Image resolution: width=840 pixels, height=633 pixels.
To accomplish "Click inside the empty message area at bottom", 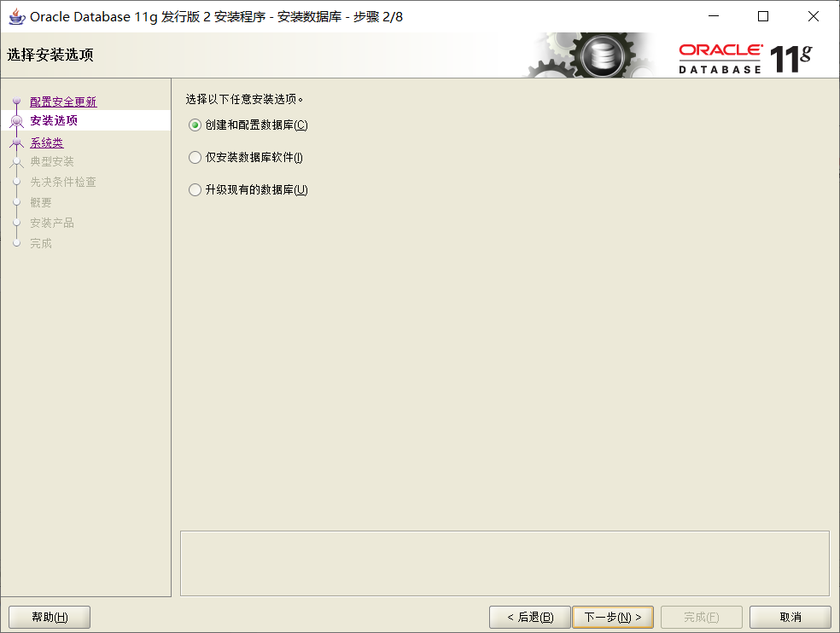I will (505, 563).
